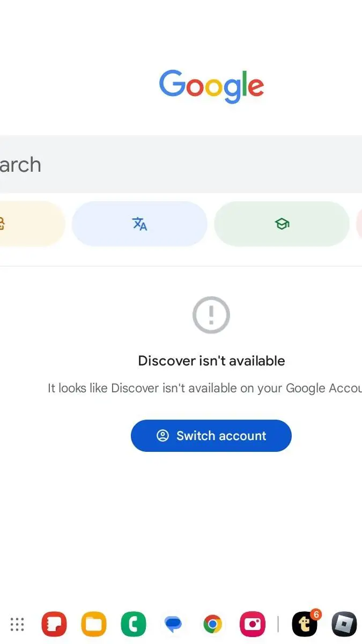This screenshot has width=362, height=644.
Task: Click the Google logo
Action: (x=211, y=86)
